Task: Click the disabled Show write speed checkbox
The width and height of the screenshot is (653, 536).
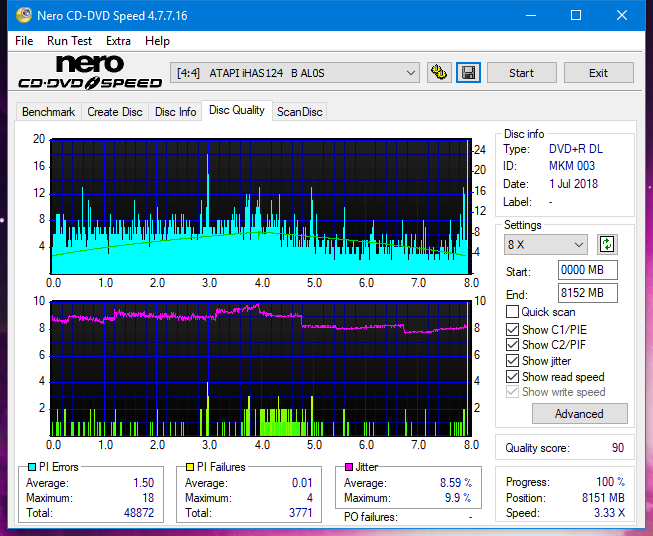Action: point(512,392)
